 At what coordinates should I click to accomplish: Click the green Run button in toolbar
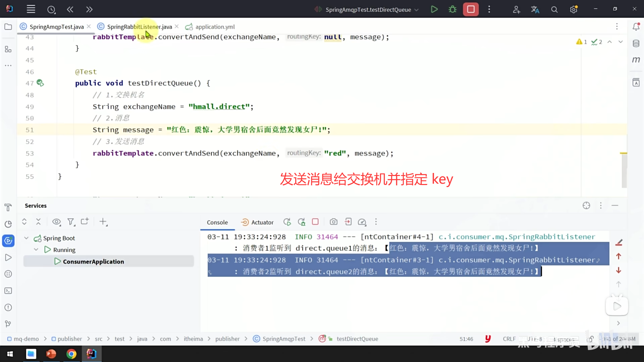pos(434,9)
